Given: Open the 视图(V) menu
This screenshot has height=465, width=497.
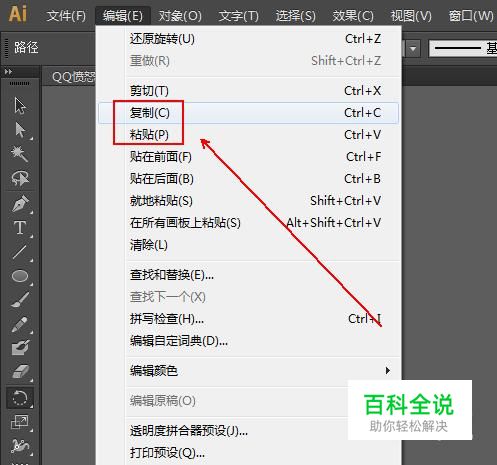Looking at the screenshot, I should tap(411, 16).
